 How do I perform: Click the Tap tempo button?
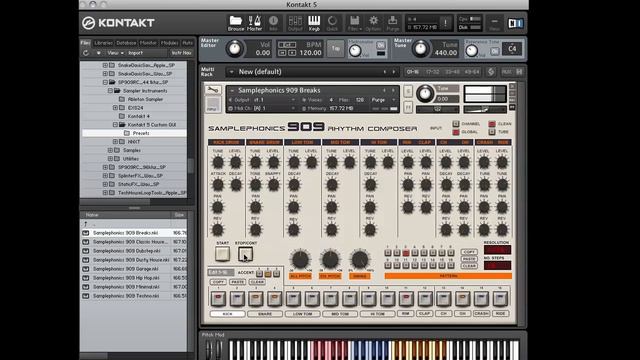click(336, 49)
